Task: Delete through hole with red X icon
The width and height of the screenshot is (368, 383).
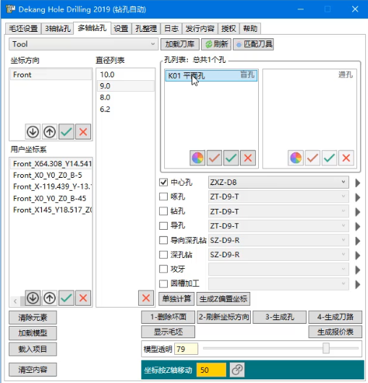Action: [x=346, y=158]
